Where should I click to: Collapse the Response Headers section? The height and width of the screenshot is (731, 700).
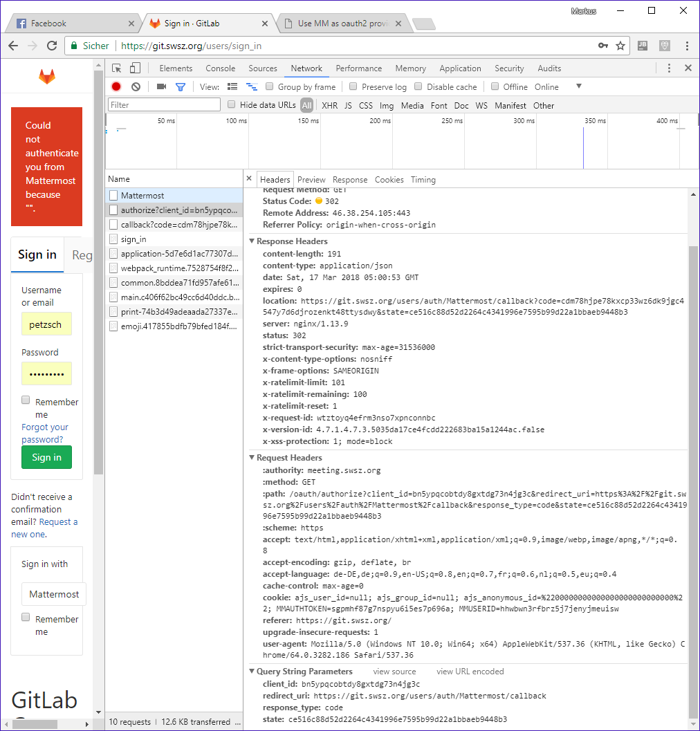[x=252, y=241]
